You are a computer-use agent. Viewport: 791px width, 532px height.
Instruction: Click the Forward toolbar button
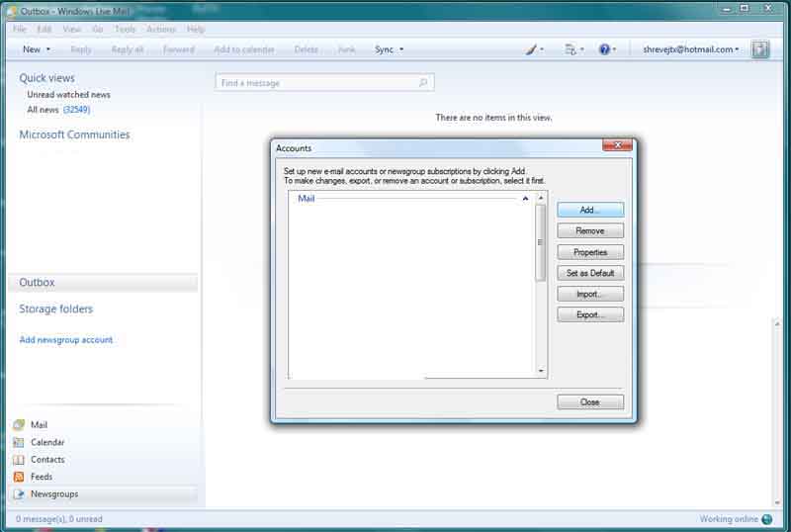(x=179, y=49)
